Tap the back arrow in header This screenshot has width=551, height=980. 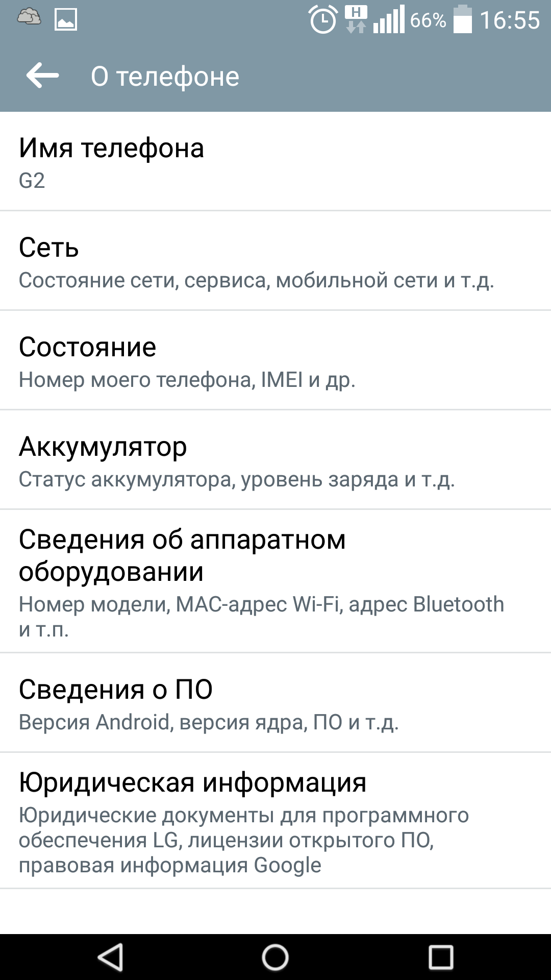pyautogui.click(x=43, y=76)
